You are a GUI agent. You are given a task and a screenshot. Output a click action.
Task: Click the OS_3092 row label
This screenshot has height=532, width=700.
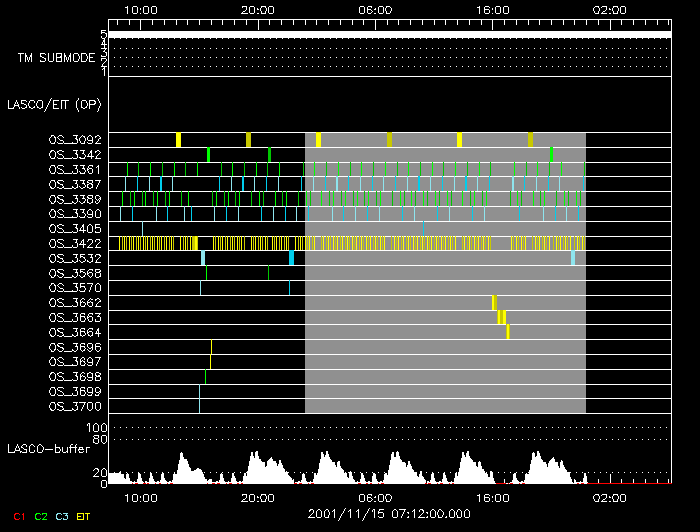(74, 140)
